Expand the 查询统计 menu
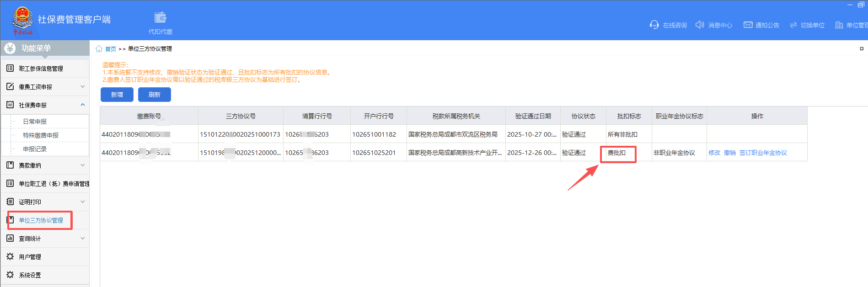 82,239
